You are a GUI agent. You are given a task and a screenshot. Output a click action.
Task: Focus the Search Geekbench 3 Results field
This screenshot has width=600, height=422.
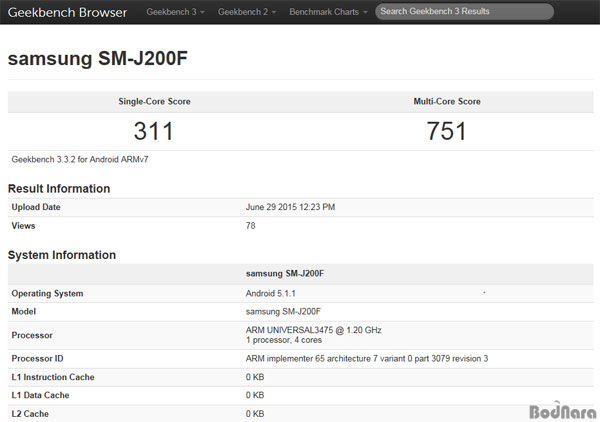point(464,11)
